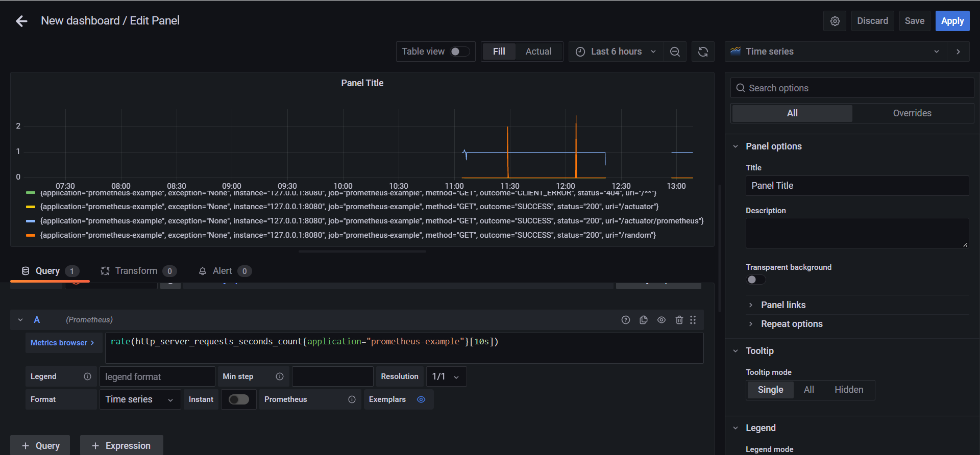Open Last 6 hours time picker
980x455 pixels.
tap(616, 52)
